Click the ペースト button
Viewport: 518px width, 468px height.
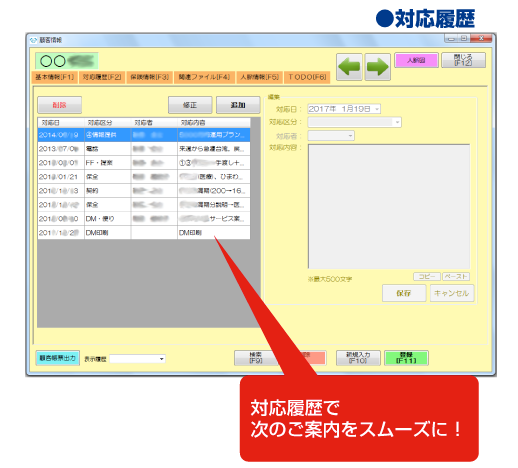point(456,276)
